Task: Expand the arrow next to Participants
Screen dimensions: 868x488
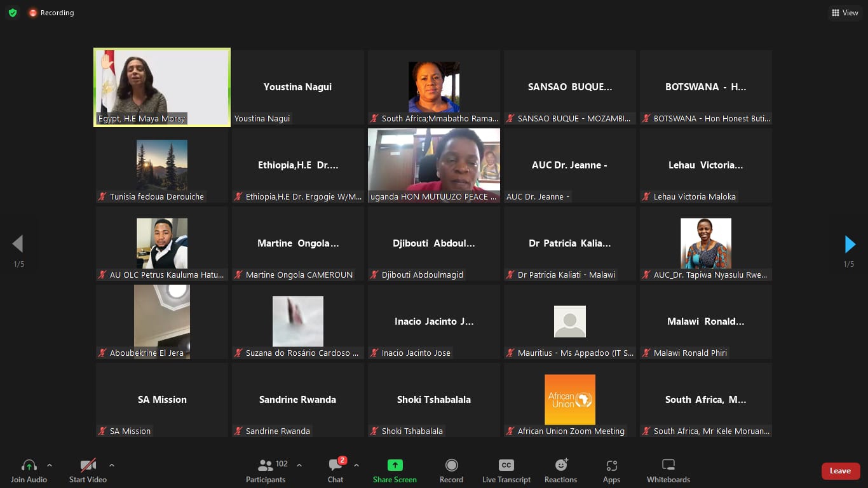Action: click(299, 465)
